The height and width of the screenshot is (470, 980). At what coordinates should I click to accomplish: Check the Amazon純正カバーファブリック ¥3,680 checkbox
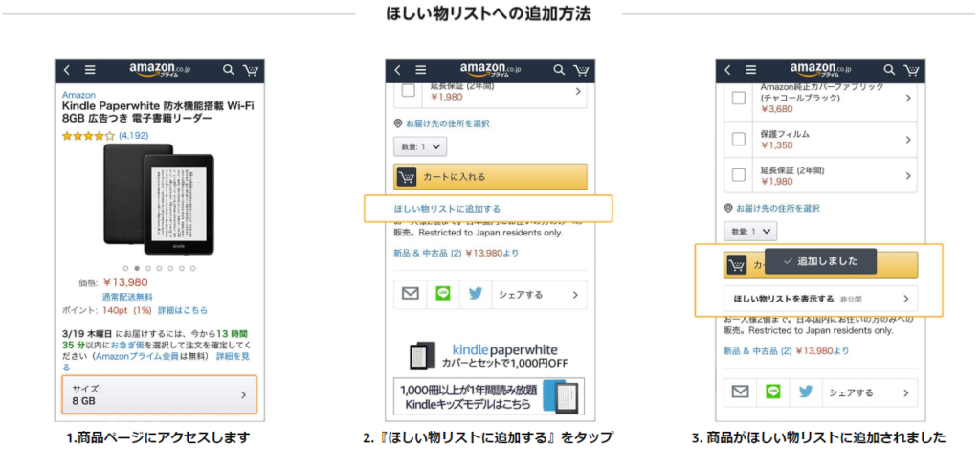click(x=739, y=99)
